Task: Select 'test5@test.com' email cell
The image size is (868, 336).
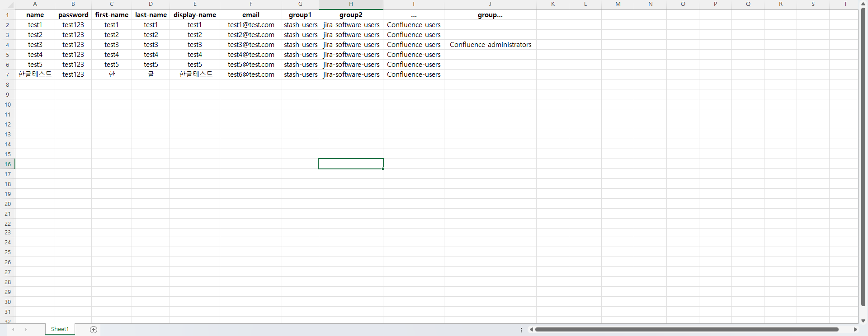Action: point(251,65)
